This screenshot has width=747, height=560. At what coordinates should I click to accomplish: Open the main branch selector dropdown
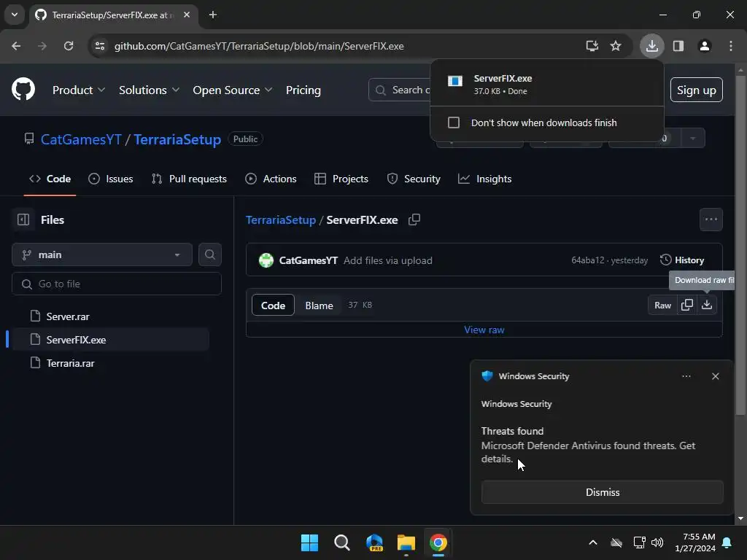pyautogui.click(x=102, y=254)
